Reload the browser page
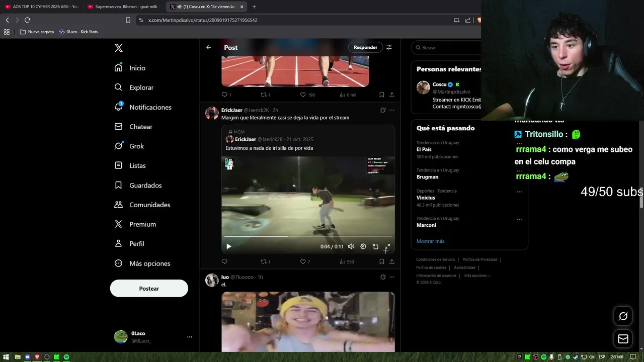644x362 pixels. pyautogui.click(x=27, y=20)
